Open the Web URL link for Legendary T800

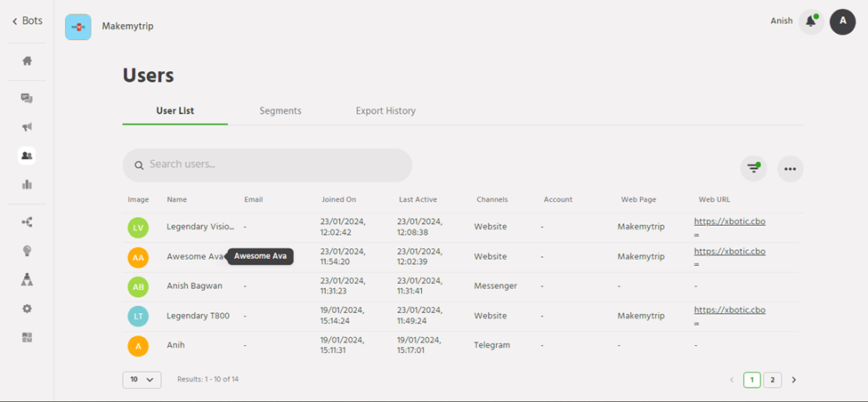729,310
